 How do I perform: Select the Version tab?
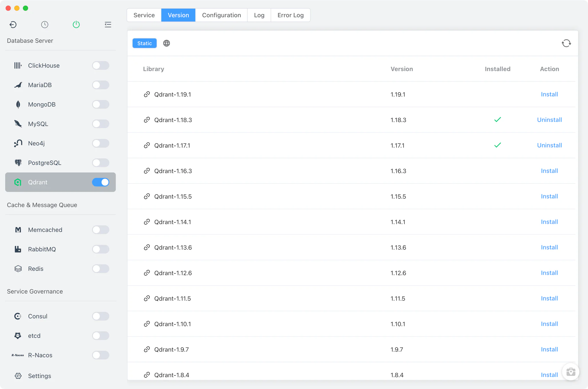(178, 15)
